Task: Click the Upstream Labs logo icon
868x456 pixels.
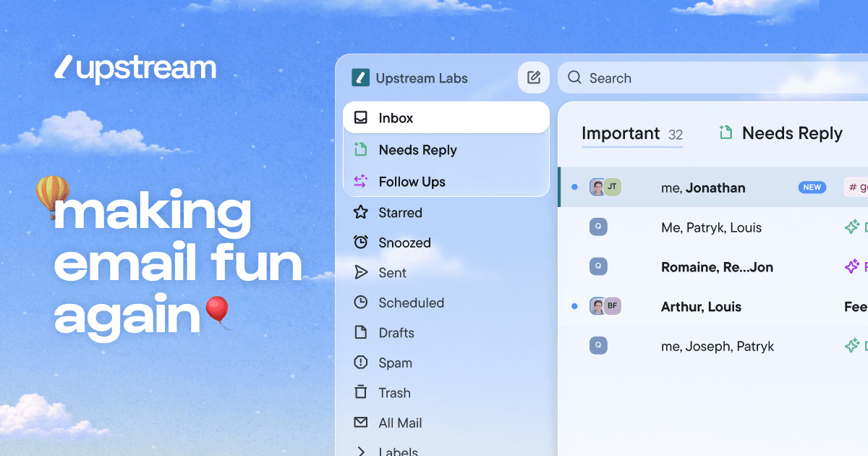Action: coord(360,77)
